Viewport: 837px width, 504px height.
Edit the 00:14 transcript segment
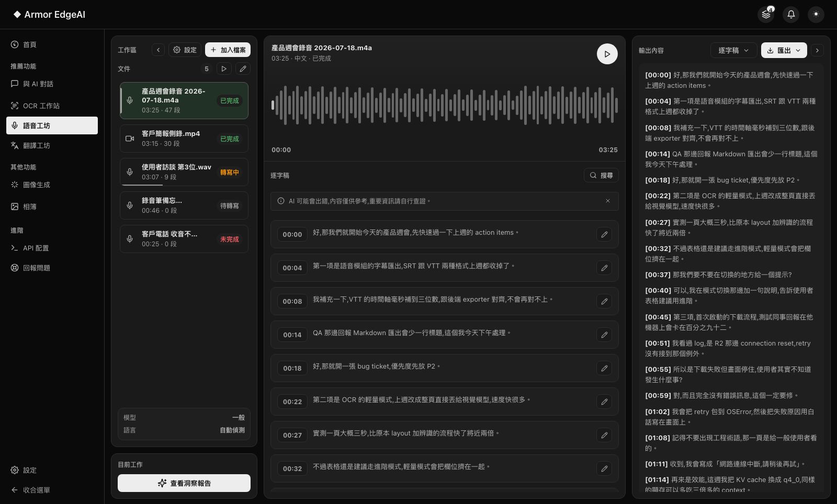point(604,335)
